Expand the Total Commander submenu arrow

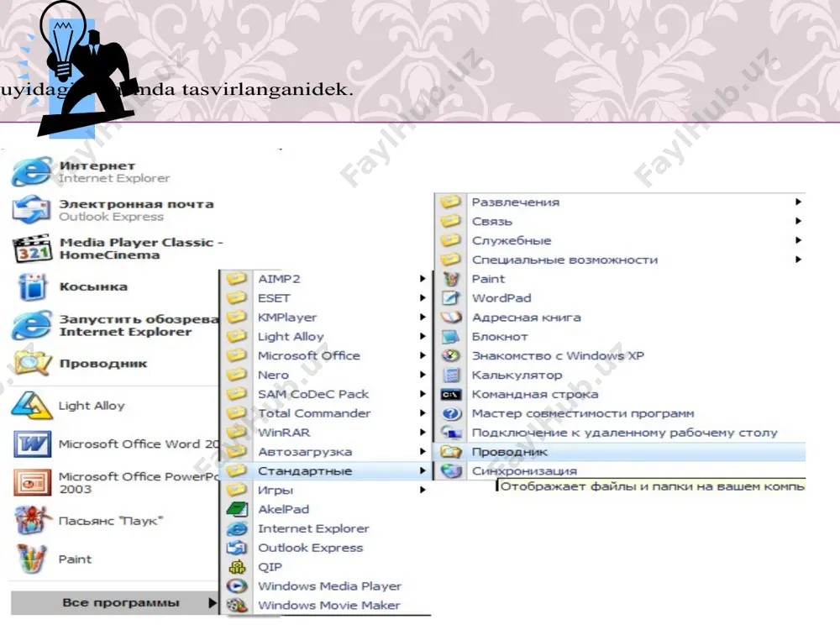pyautogui.click(x=423, y=413)
